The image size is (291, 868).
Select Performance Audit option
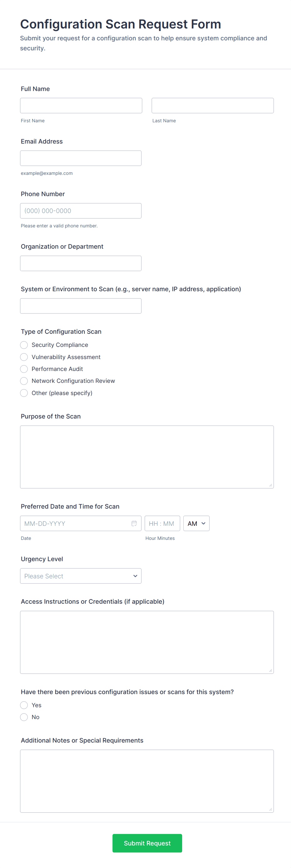click(x=24, y=369)
